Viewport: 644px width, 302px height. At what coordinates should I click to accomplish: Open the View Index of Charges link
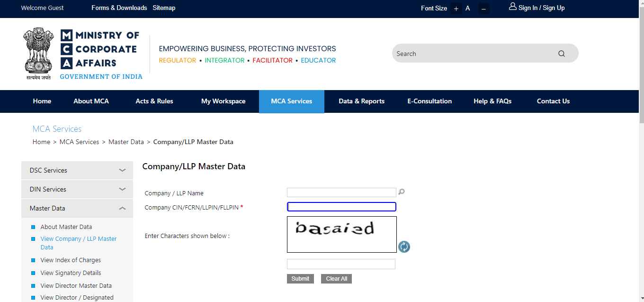coord(71,260)
